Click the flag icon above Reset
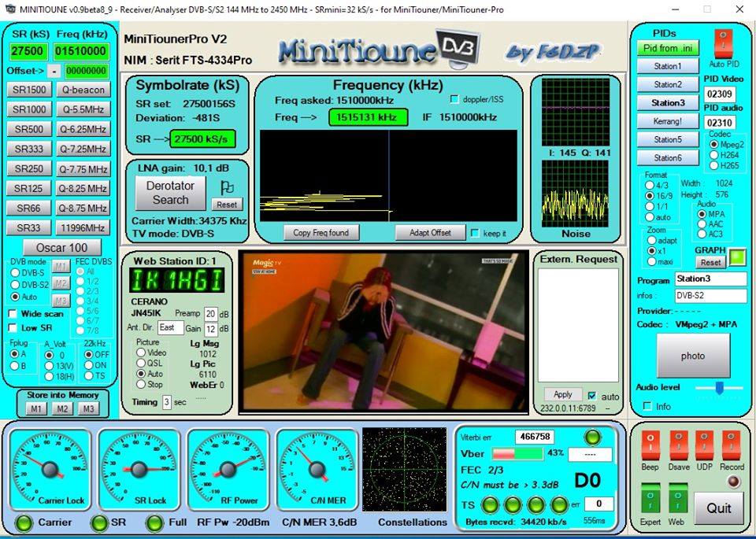The image size is (756, 539). click(x=227, y=188)
